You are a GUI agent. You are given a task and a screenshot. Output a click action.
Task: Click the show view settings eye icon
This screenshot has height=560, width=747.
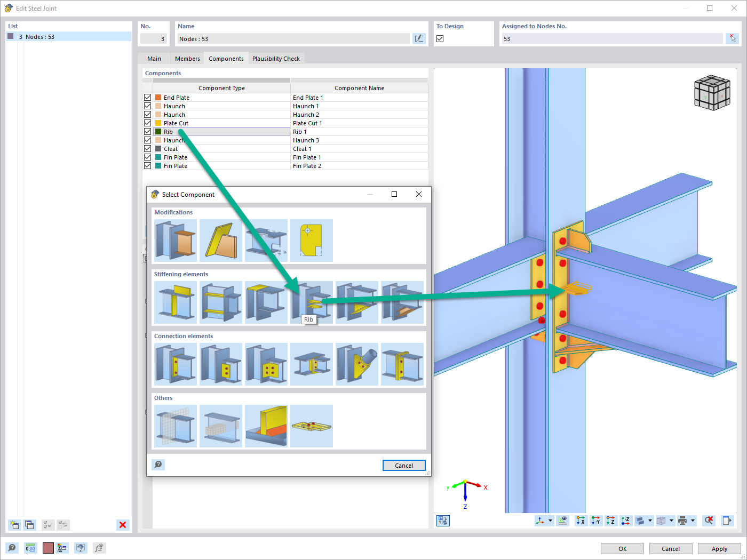562,521
